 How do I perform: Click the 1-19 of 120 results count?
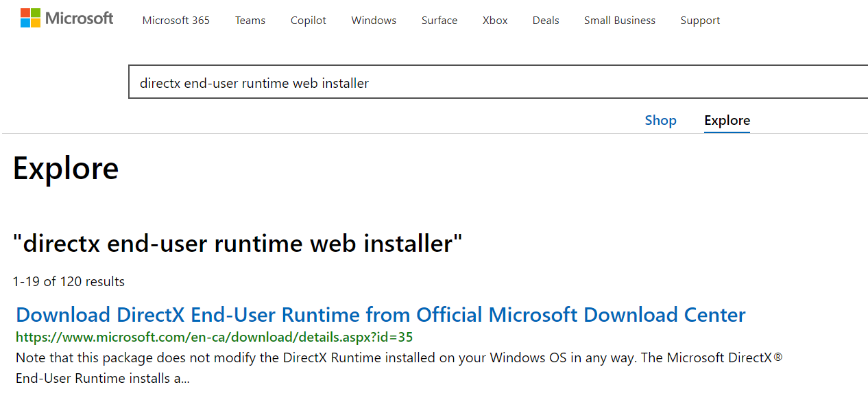pyautogui.click(x=69, y=281)
